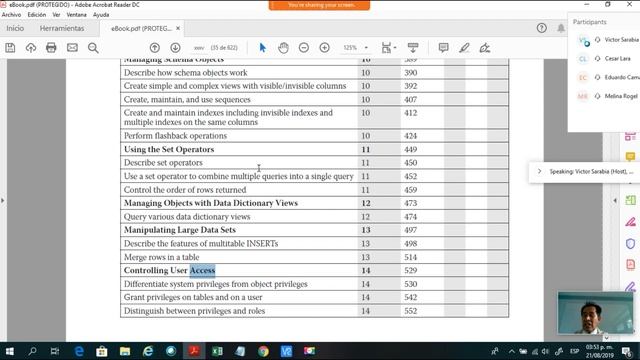Open fit page options icon
The width and height of the screenshot is (640, 360).
[x=388, y=48]
